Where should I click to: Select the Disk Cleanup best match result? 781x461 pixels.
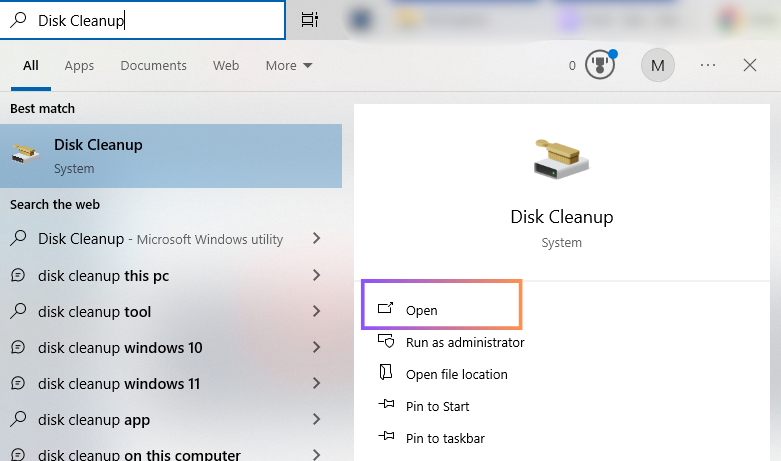coord(170,155)
